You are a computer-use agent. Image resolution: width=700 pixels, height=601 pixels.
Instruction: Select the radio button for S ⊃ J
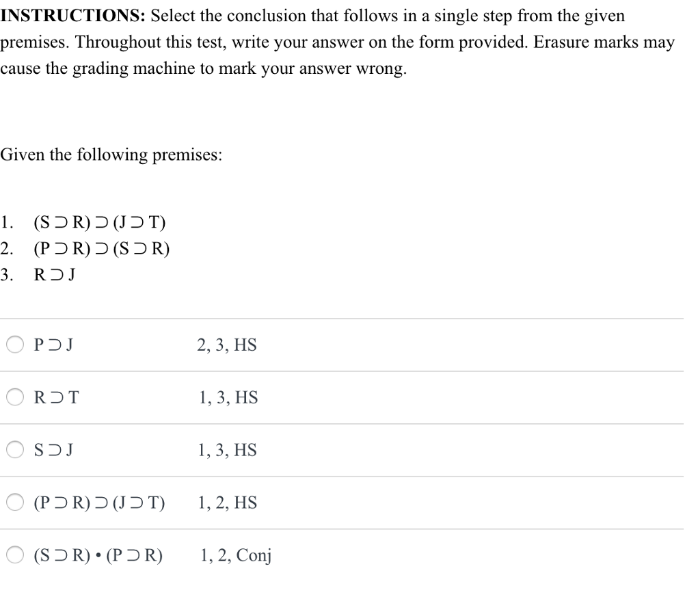tap(14, 450)
